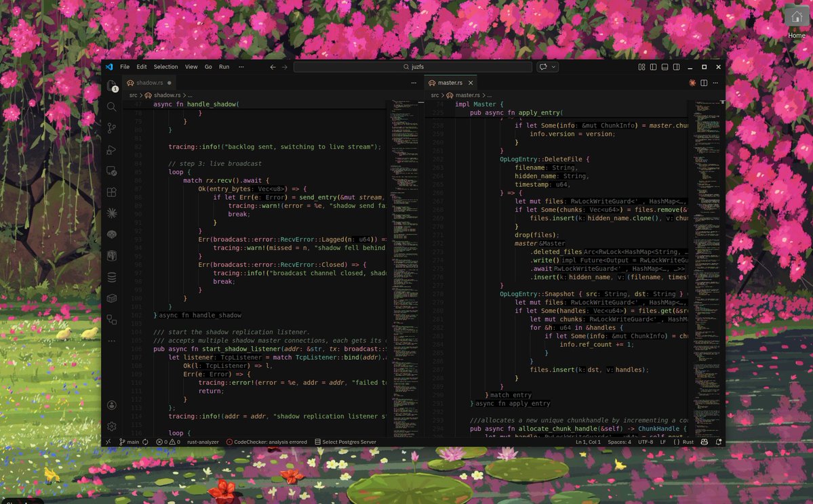Go forward with the right arrow
This screenshot has height=504, width=813.
(284, 67)
